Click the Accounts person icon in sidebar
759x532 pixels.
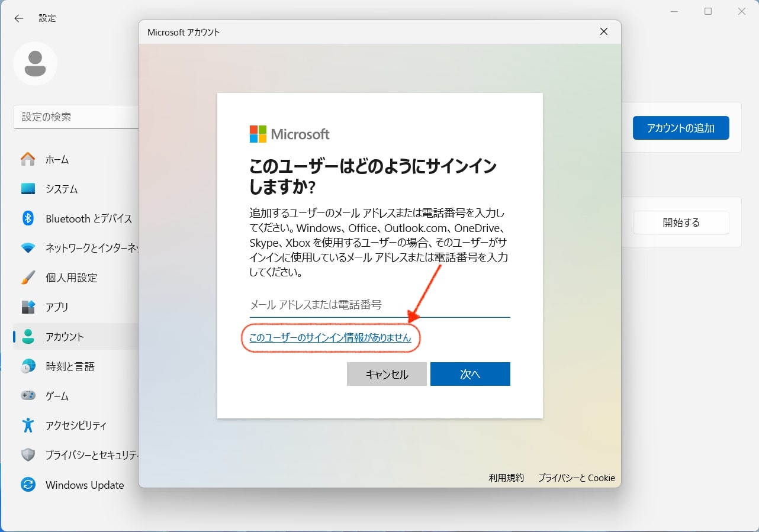coord(28,337)
